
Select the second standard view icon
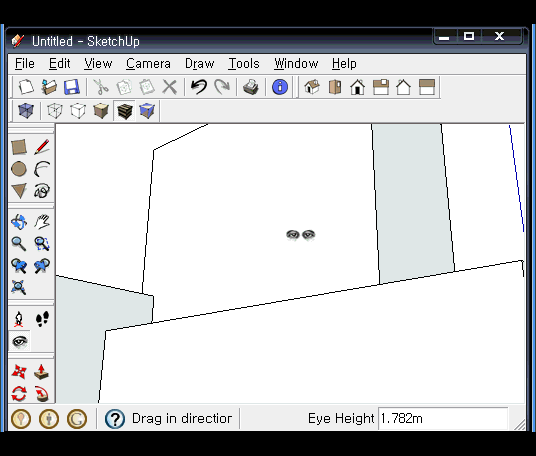[x=335, y=87]
